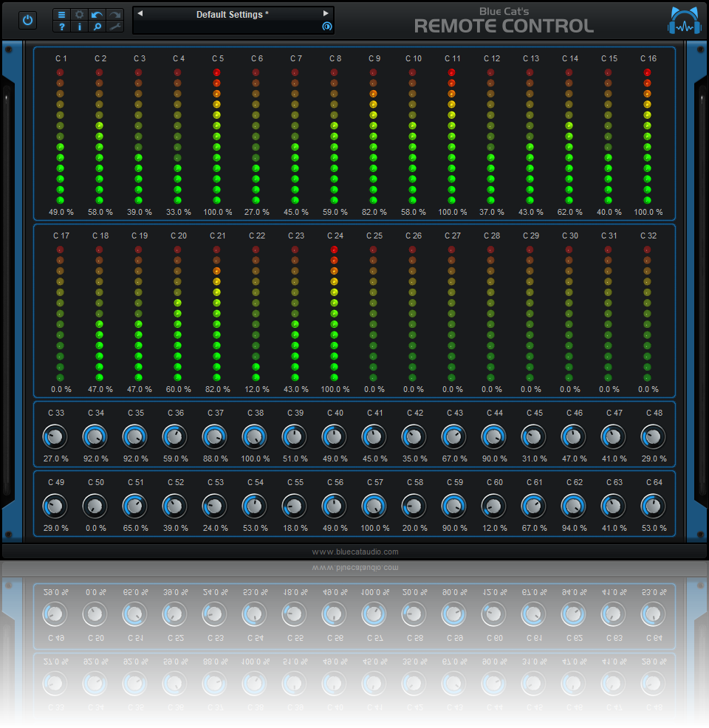Open the main menu hamburger icon
Image resolution: width=709 pixels, height=728 pixels.
(61, 14)
